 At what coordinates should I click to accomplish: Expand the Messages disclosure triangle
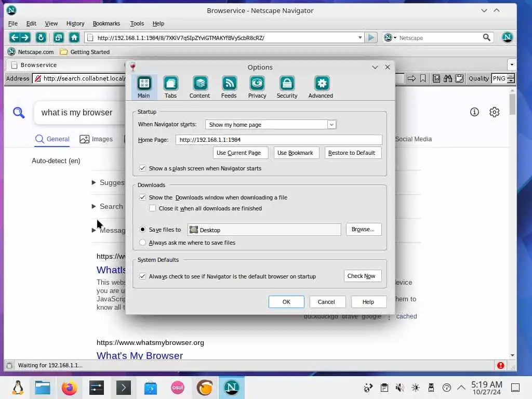coord(94,230)
